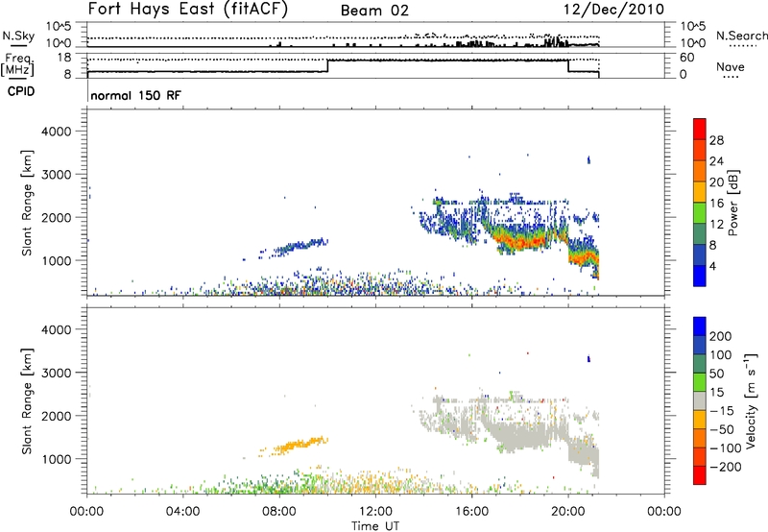
Task: Click the '-15' velocity colorbar value
Action: tap(722, 411)
